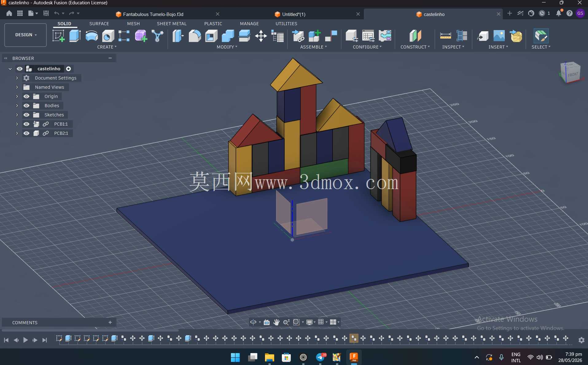Expand the Bodies folder

tap(17, 106)
